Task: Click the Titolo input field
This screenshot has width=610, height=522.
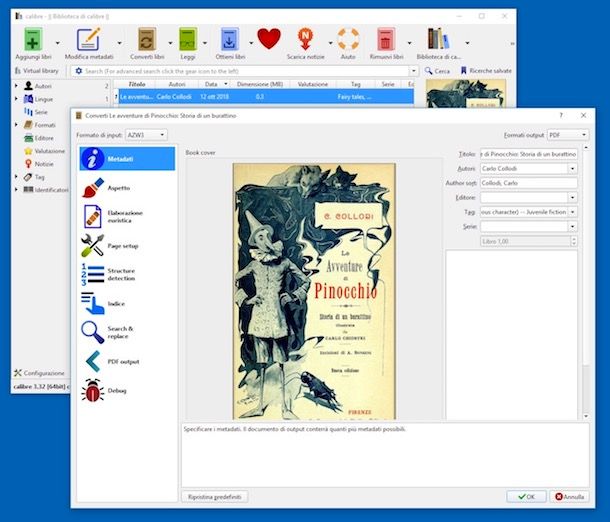Action: pyautogui.click(x=529, y=154)
